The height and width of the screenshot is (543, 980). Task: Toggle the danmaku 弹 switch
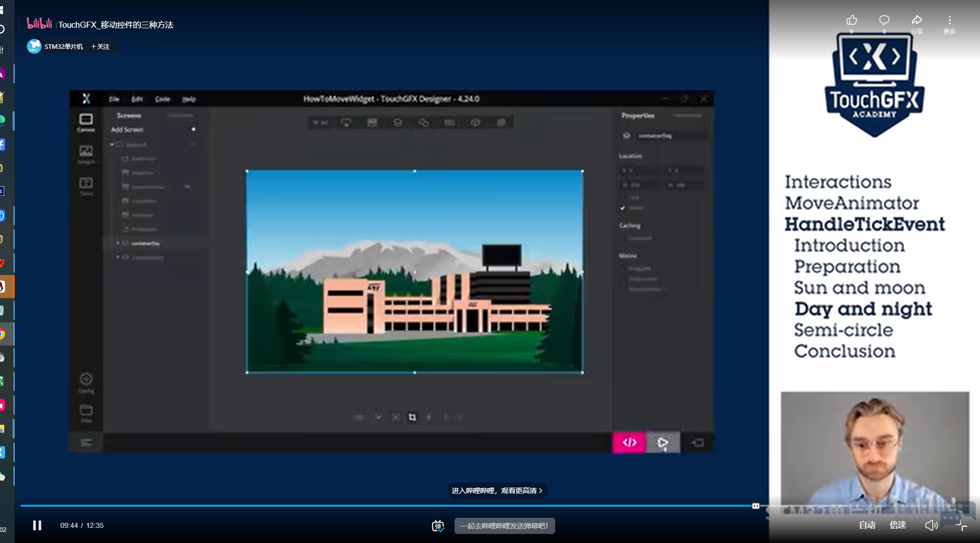[x=438, y=526]
